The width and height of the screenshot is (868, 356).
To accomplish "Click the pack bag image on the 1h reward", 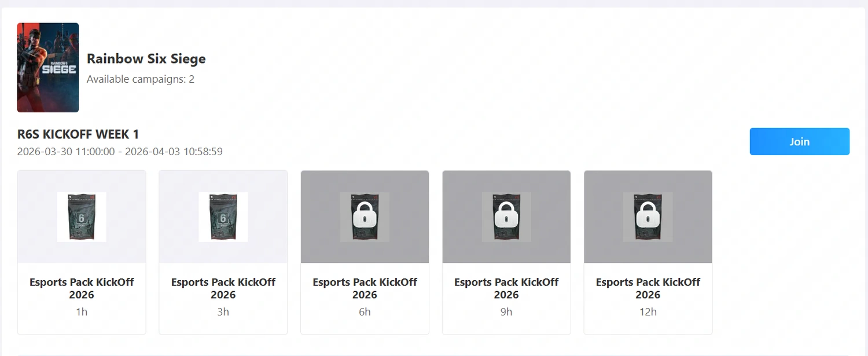I will [81, 217].
